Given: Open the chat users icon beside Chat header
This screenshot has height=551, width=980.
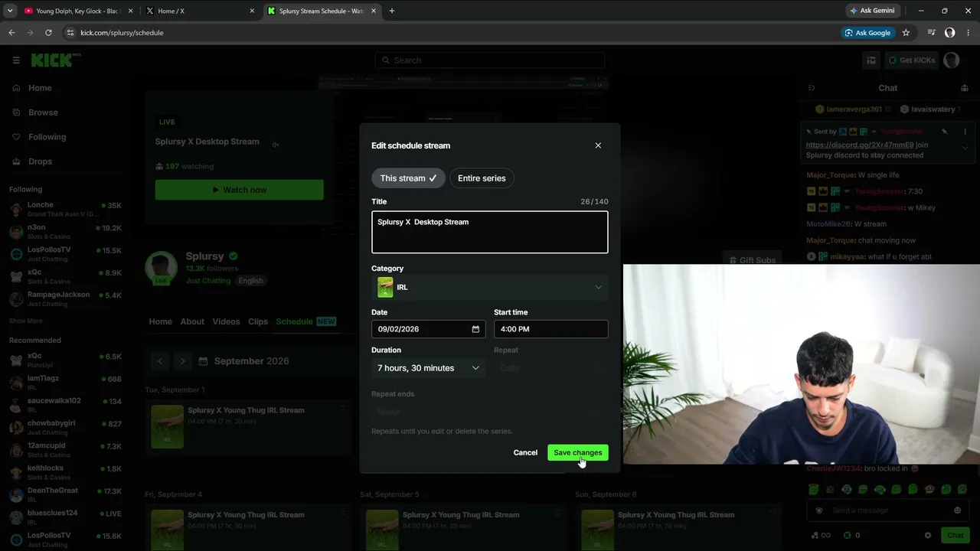Looking at the screenshot, I should coord(964,88).
